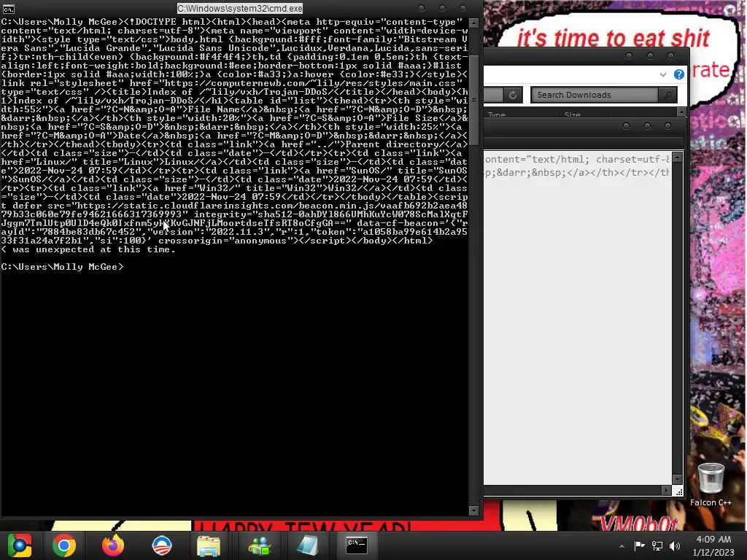The height and width of the screenshot is (560, 747).
Task: Switch to the Notepad taskbar icon
Action: [x=308, y=545]
